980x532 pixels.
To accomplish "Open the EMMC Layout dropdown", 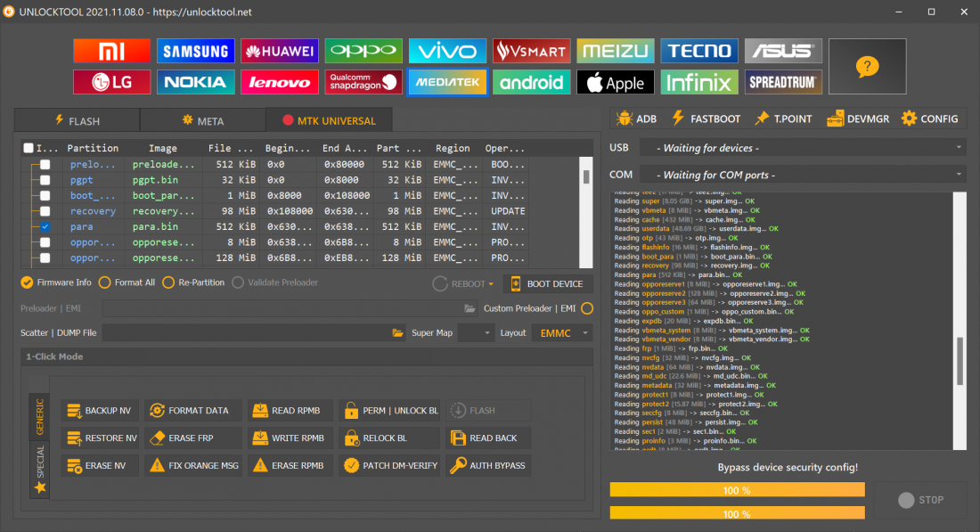I will [x=562, y=333].
